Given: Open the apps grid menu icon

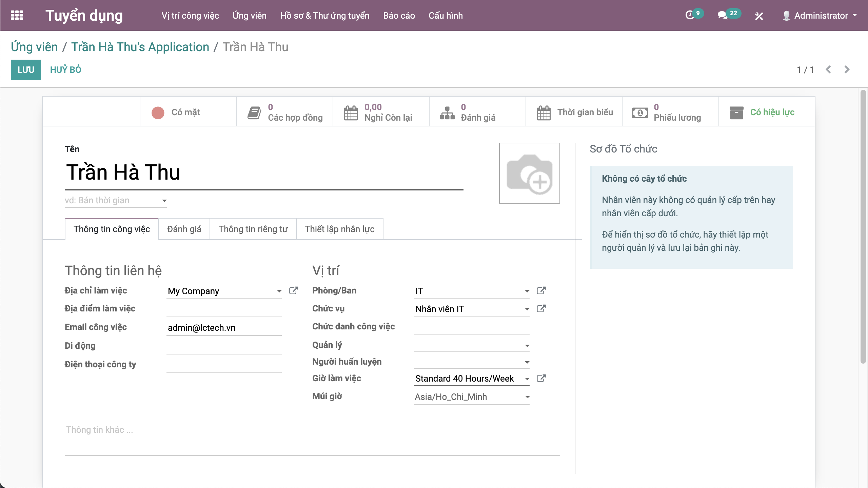Looking at the screenshot, I should [17, 16].
